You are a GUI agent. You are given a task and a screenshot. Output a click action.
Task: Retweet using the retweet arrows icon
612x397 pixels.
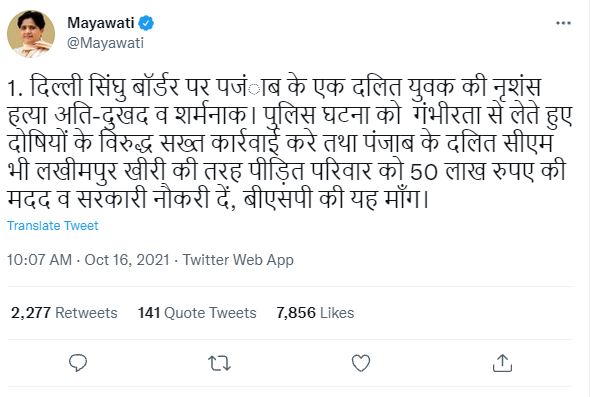(219, 363)
